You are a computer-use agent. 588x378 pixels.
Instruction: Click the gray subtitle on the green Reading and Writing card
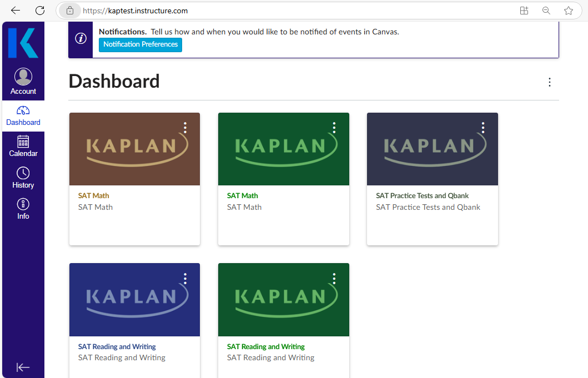270,358
